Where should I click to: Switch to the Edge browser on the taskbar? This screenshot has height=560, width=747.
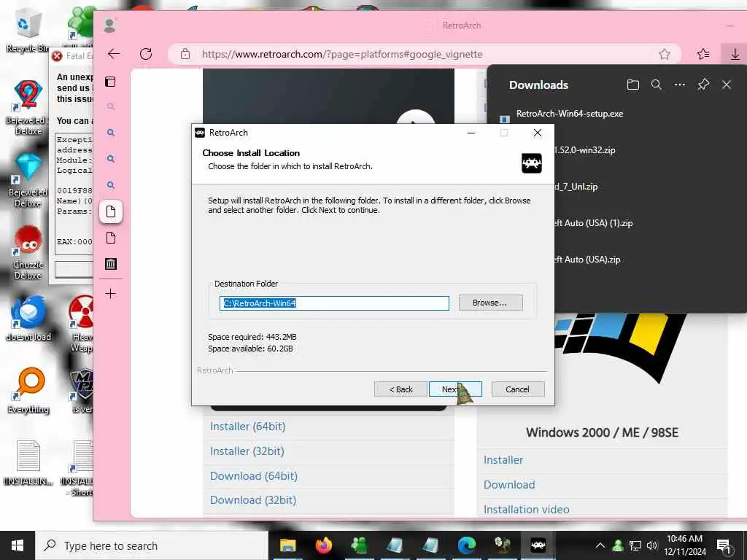467,545
